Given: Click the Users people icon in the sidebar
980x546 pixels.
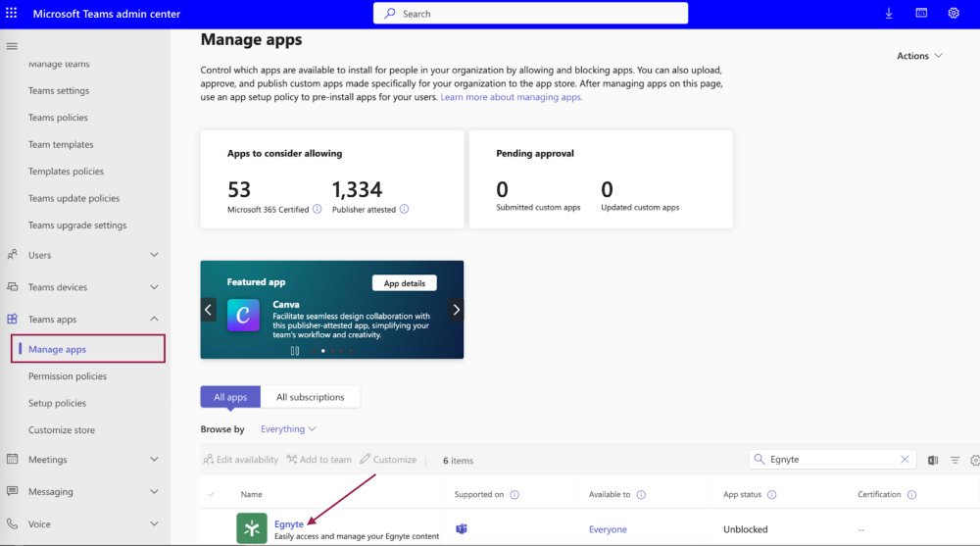Looking at the screenshot, I should point(12,255).
